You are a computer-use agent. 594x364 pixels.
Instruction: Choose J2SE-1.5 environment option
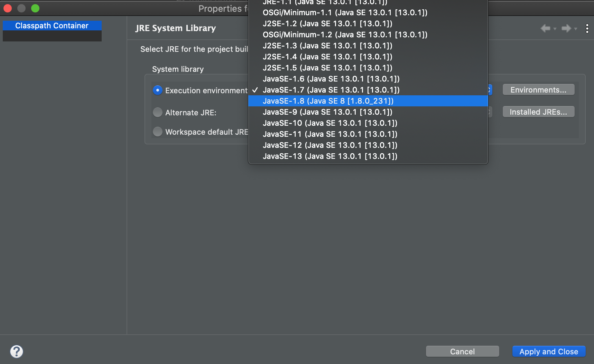[368, 68]
